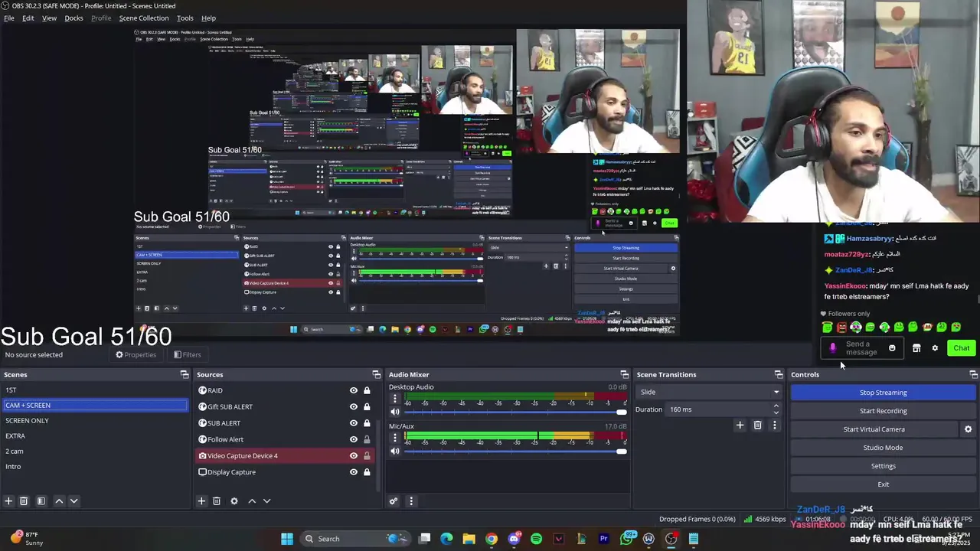Image resolution: width=980 pixels, height=551 pixels.
Task: Click the Start Recording button
Action: [x=883, y=411]
